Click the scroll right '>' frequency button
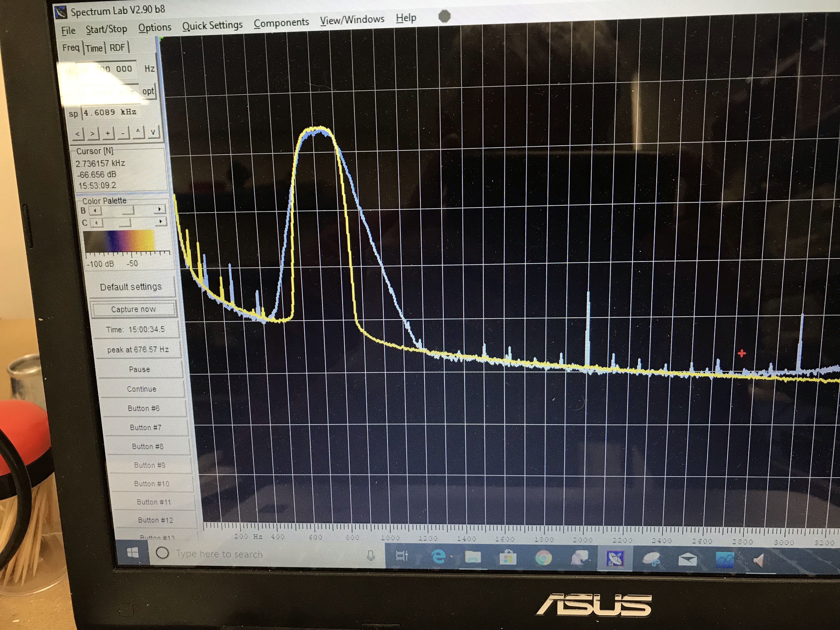This screenshot has height=630, width=840. (93, 134)
